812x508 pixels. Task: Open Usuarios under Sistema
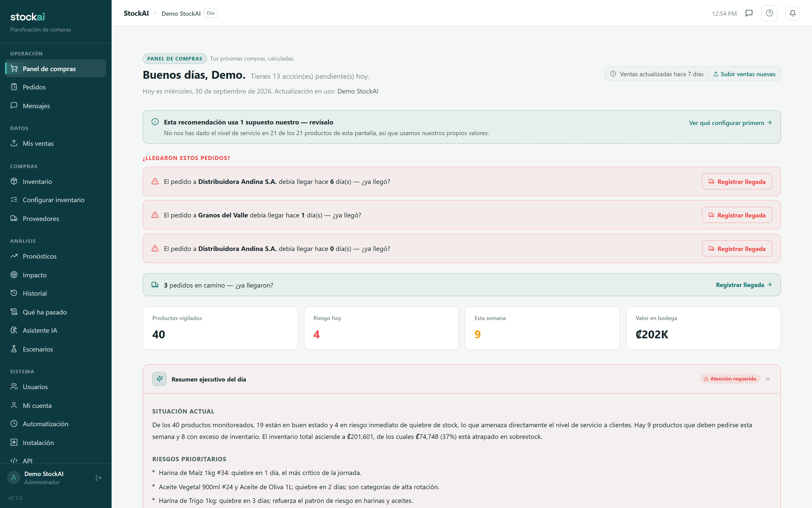[x=56, y=387]
